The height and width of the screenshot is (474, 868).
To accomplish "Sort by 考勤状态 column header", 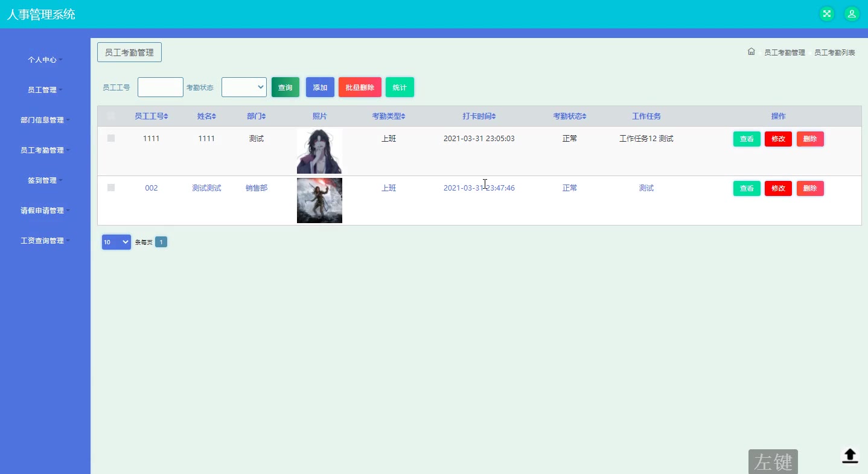I will pyautogui.click(x=570, y=116).
